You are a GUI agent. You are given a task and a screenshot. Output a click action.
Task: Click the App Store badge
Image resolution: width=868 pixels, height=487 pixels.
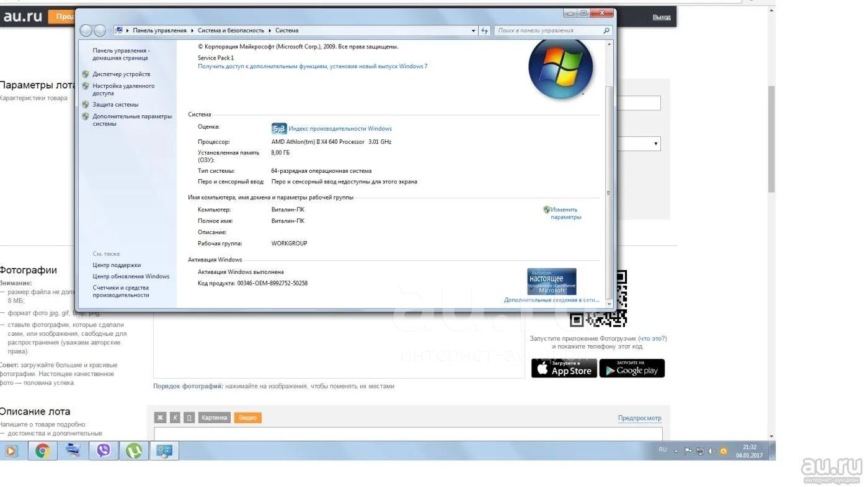[x=564, y=368]
